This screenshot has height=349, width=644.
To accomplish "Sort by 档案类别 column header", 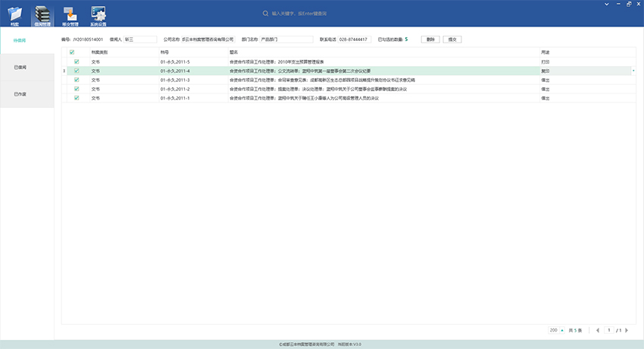I will (124, 52).
